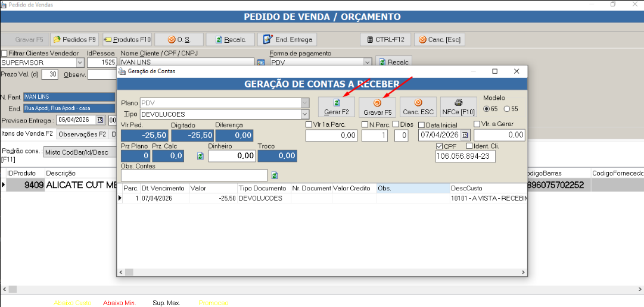Open the Data Inicial calendar picker

(x=466, y=136)
